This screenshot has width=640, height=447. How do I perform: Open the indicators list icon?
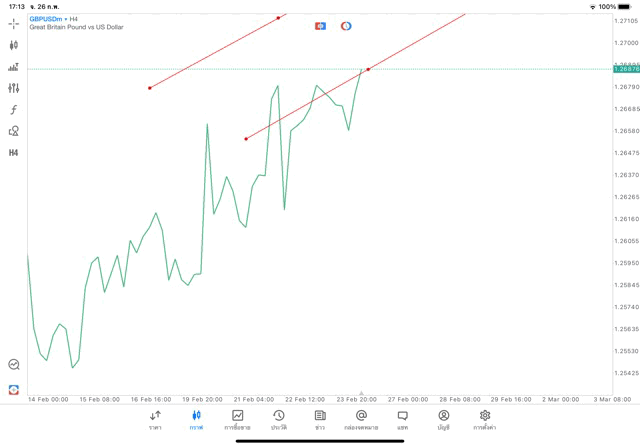[14, 67]
